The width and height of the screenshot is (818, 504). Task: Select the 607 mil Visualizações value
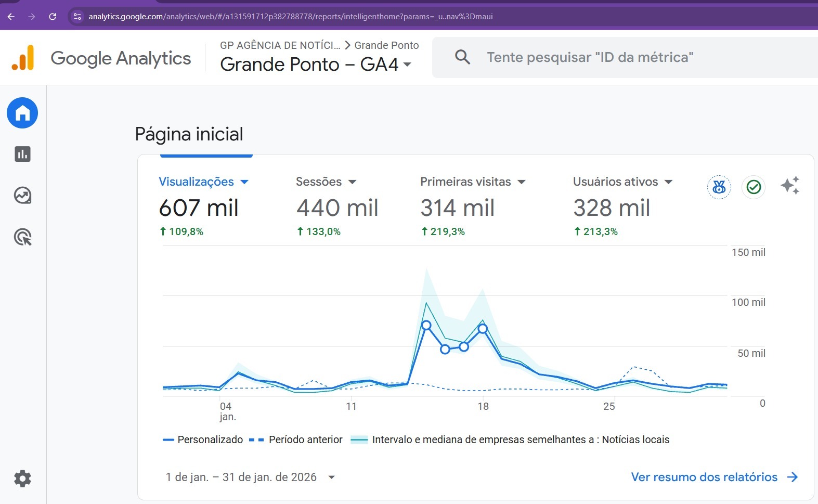pyautogui.click(x=199, y=208)
